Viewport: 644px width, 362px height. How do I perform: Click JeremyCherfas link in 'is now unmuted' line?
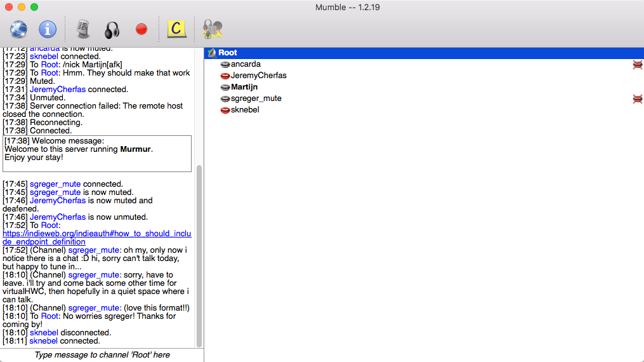coord(58,217)
